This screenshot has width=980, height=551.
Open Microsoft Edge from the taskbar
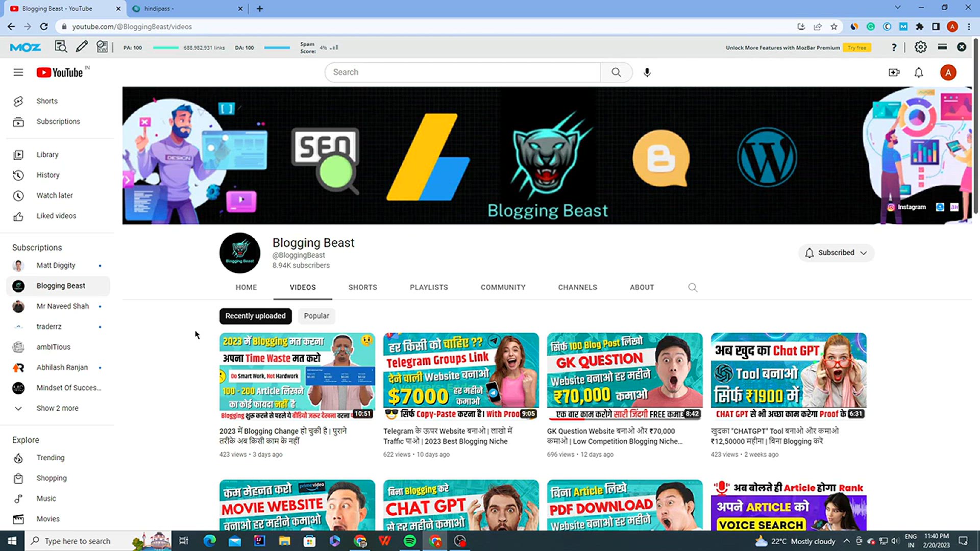(x=209, y=541)
